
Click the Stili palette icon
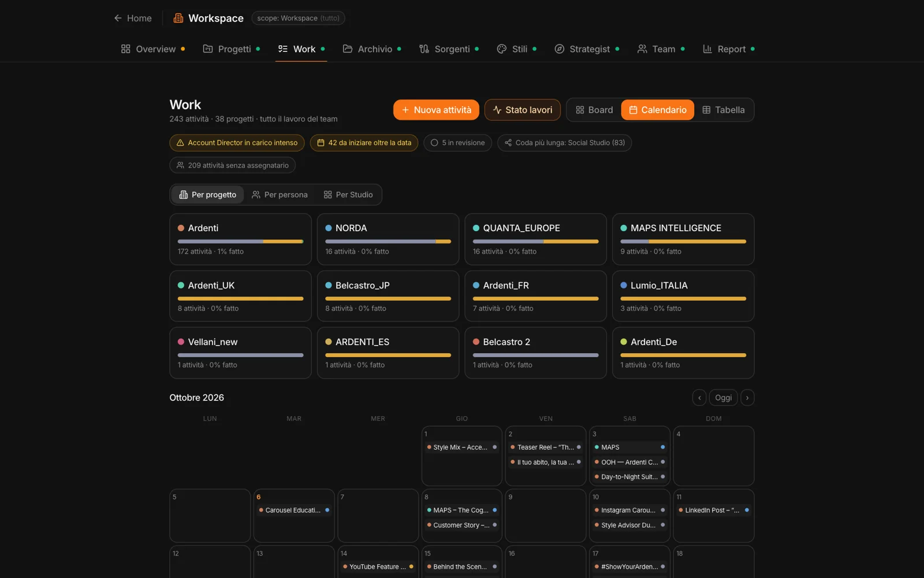(502, 49)
